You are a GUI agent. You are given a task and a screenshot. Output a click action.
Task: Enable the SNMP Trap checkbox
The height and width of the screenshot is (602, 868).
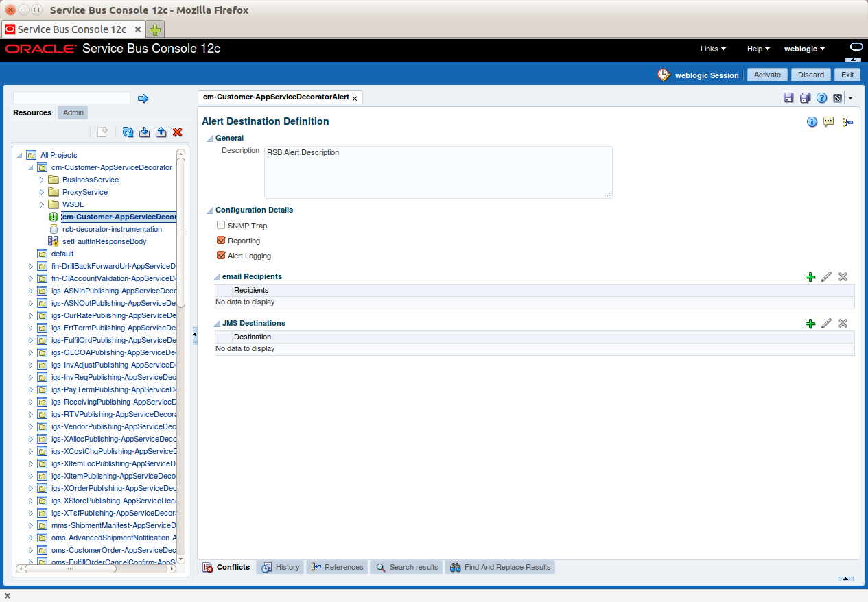click(221, 225)
